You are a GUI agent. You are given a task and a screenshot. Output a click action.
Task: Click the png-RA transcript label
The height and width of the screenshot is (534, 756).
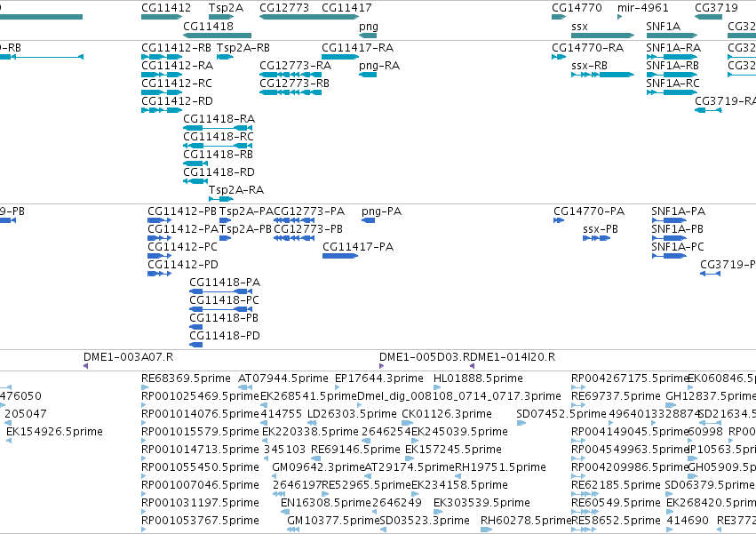[x=379, y=66]
